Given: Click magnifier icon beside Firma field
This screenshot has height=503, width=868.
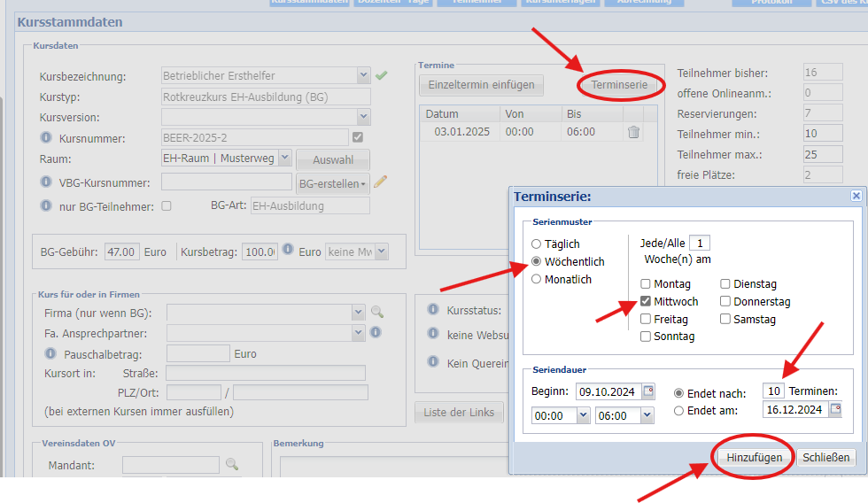Looking at the screenshot, I should click(x=377, y=312).
